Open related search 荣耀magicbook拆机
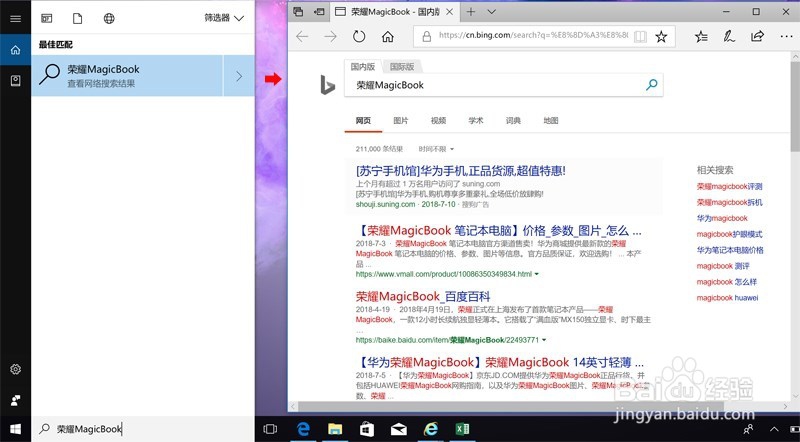The image size is (800, 442). [730, 203]
